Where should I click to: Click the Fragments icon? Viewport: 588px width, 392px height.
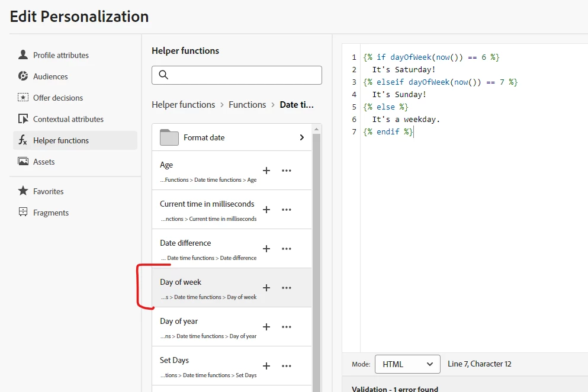(23, 212)
